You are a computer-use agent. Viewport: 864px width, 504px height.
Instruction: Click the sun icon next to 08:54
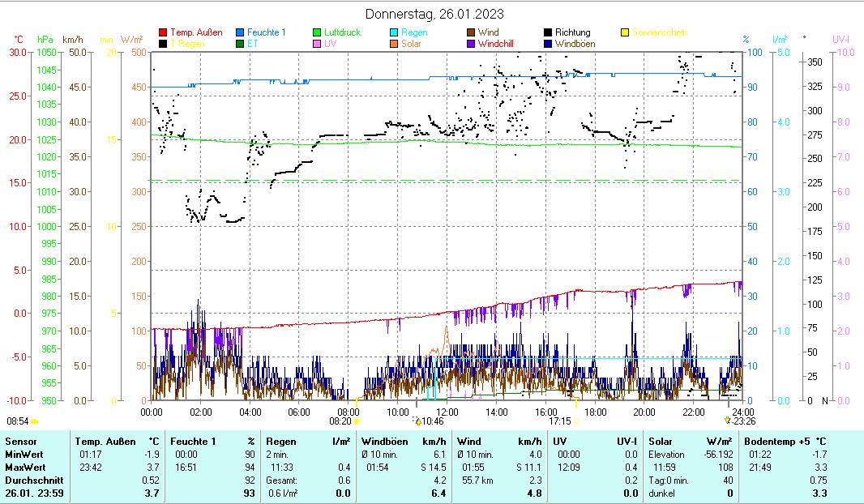tap(35, 421)
